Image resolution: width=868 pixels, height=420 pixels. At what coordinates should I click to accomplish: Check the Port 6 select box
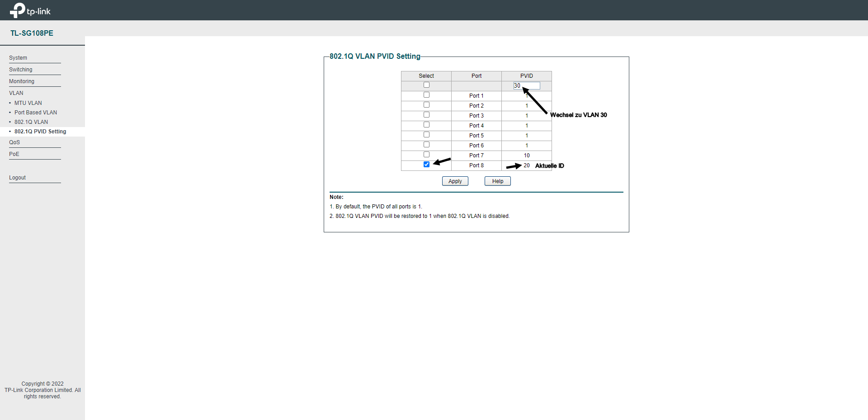[426, 145]
